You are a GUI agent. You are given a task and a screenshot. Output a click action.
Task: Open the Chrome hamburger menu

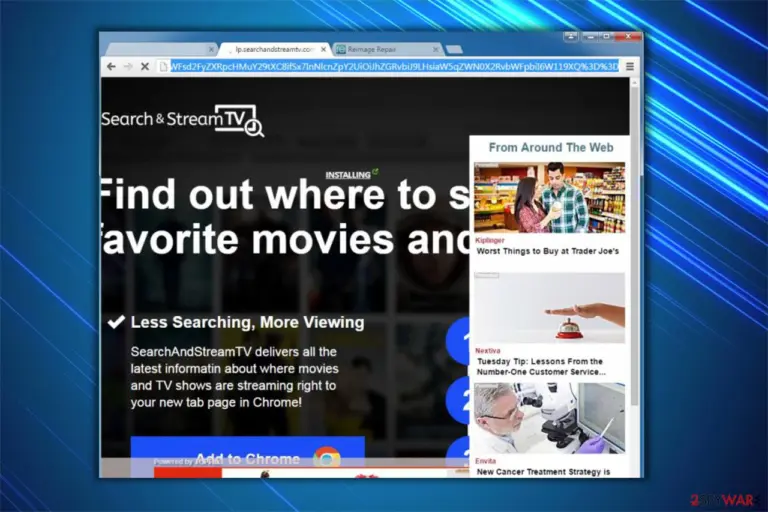tap(630, 66)
